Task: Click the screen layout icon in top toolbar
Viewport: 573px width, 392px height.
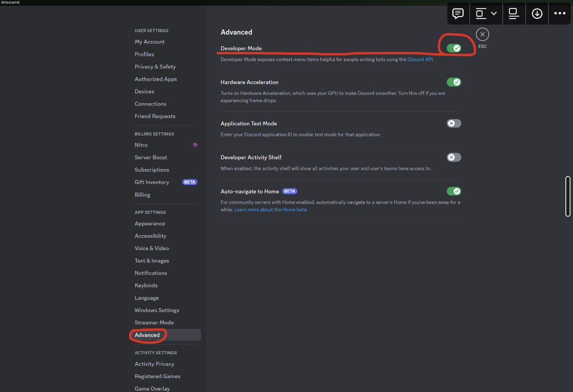Action: tap(480, 14)
